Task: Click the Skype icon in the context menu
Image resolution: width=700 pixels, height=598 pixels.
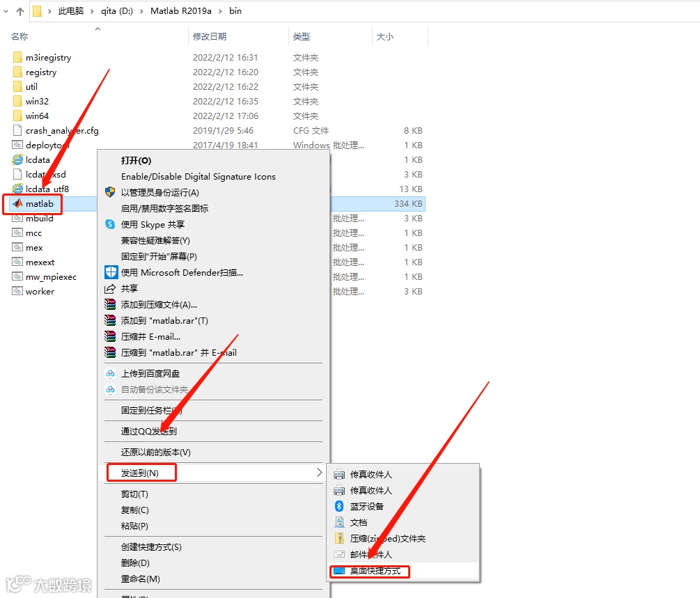Action: click(x=110, y=224)
